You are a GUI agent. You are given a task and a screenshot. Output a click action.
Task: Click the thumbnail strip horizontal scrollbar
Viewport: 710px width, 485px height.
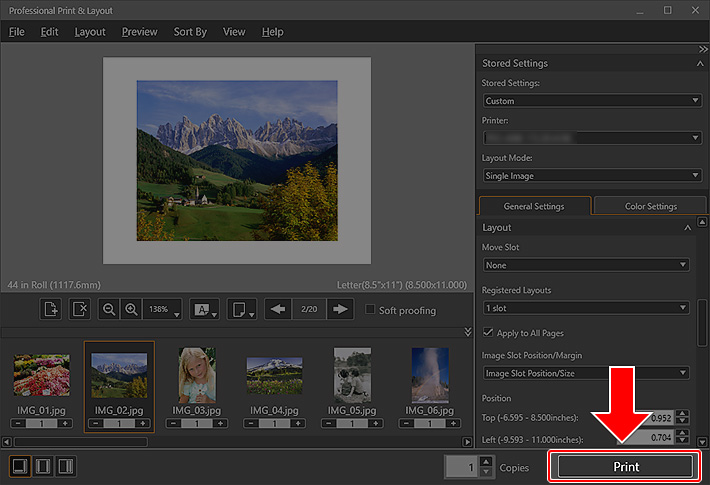pyautogui.click(x=80, y=441)
